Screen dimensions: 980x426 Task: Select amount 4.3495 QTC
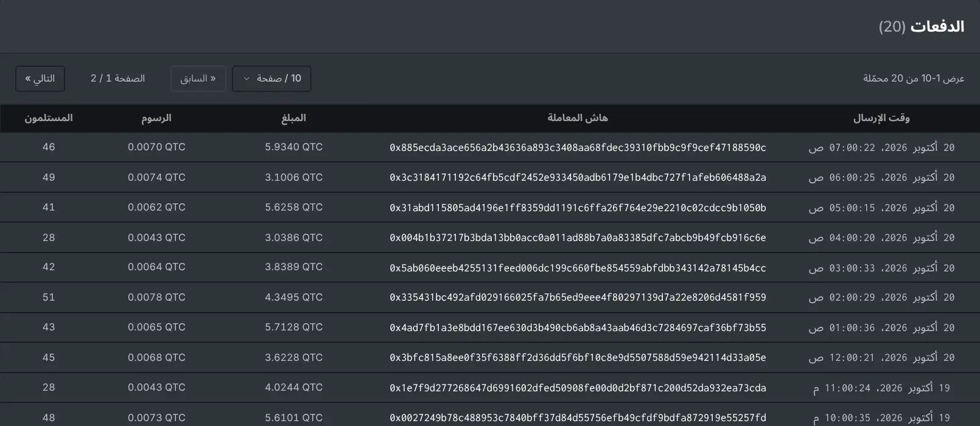coord(293,297)
